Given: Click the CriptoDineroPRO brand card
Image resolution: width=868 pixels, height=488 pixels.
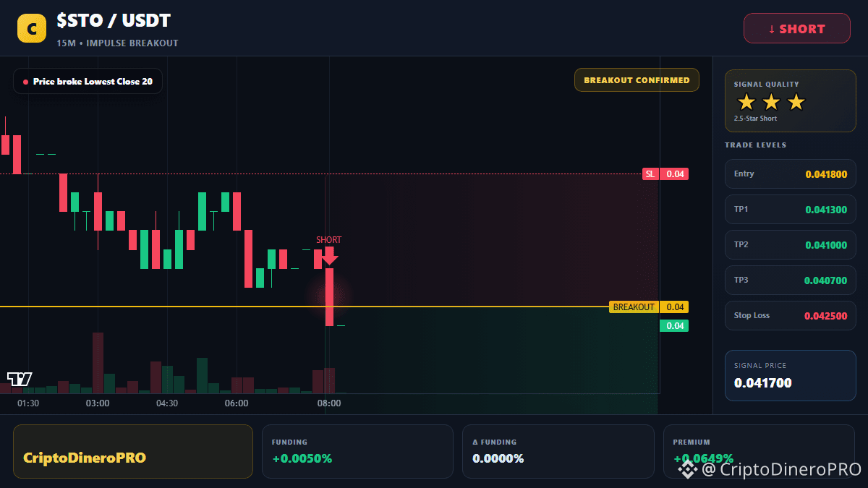Looking at the screenshot, I should tap(133, 451).
